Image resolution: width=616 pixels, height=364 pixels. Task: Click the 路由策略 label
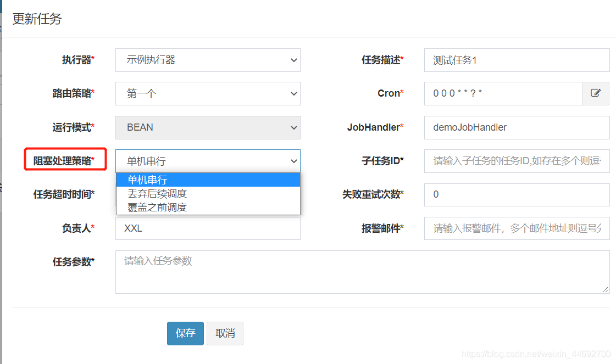point(74,93)
